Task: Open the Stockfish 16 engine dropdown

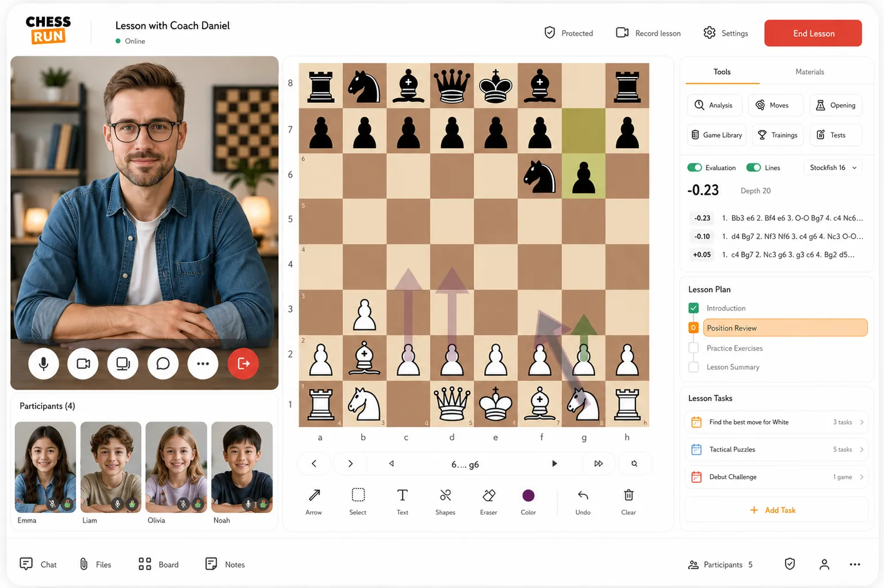Action: click(x=833, y=168)
